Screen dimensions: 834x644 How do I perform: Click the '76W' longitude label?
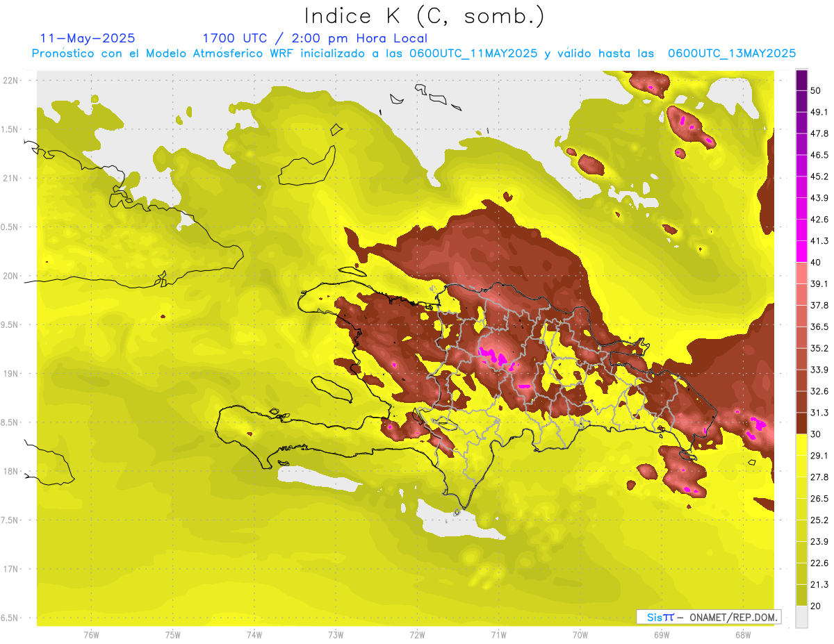pos(91,634)
